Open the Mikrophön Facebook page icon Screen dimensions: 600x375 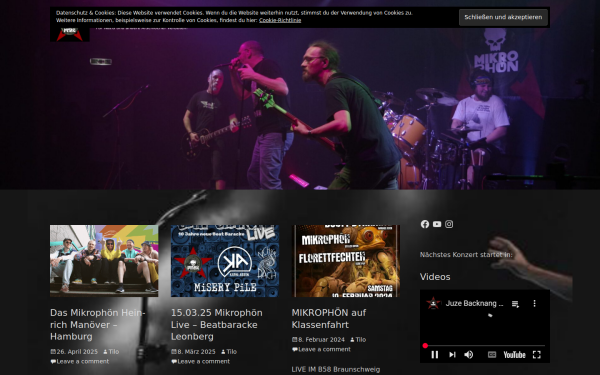click(425, 224)
